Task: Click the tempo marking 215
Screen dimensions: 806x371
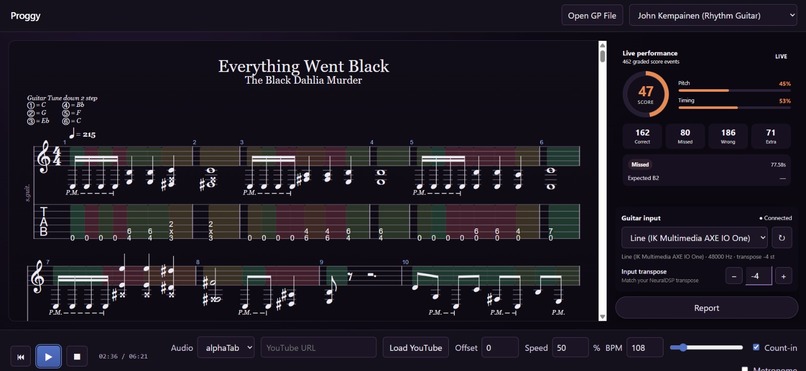Action: pyautogui.click(x=83, y=134)
